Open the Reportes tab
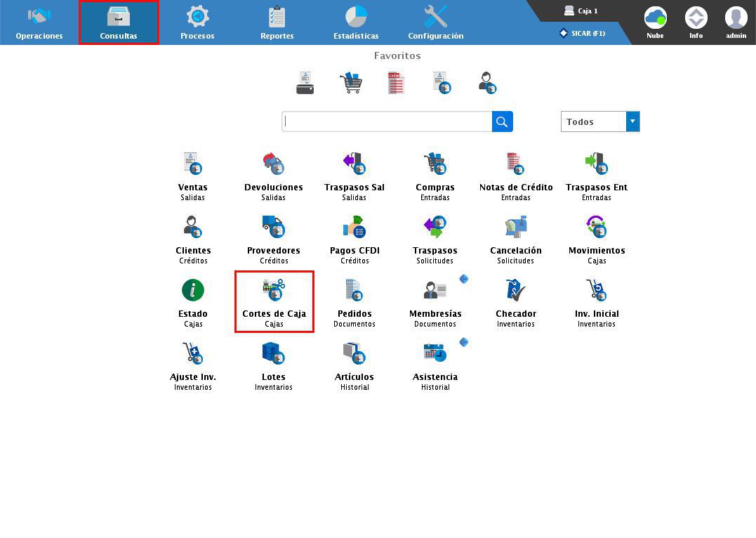 coord(277,22)
